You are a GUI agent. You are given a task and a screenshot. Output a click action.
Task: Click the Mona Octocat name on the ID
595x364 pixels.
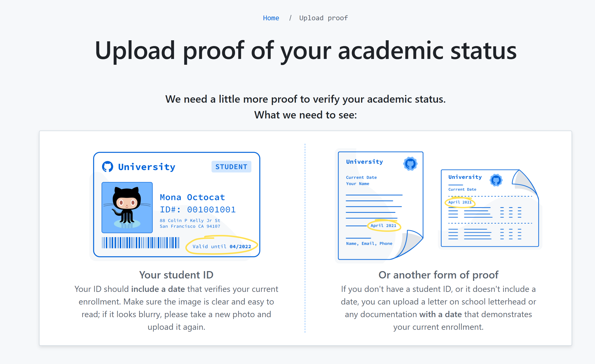click(192, 197)
